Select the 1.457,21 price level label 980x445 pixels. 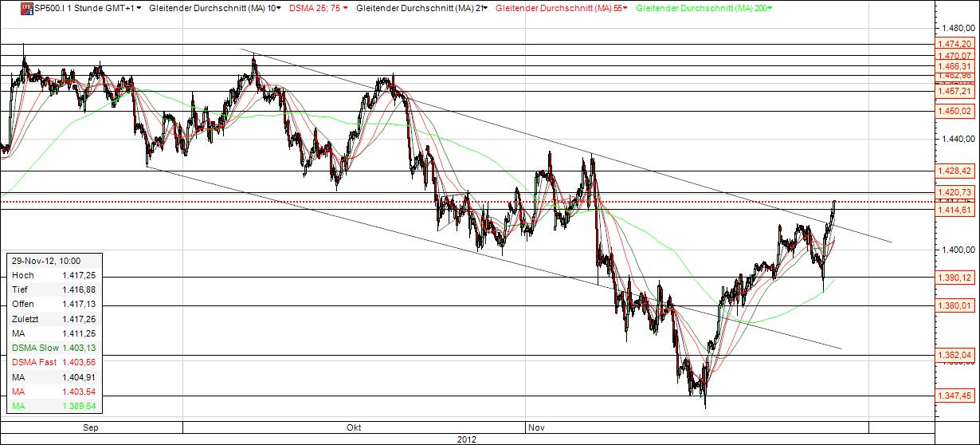[x=955, y=91]
